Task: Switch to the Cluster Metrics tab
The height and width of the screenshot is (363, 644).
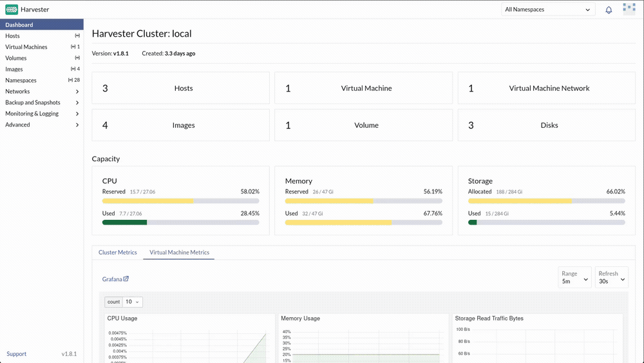Action: [x=117, y=252]
